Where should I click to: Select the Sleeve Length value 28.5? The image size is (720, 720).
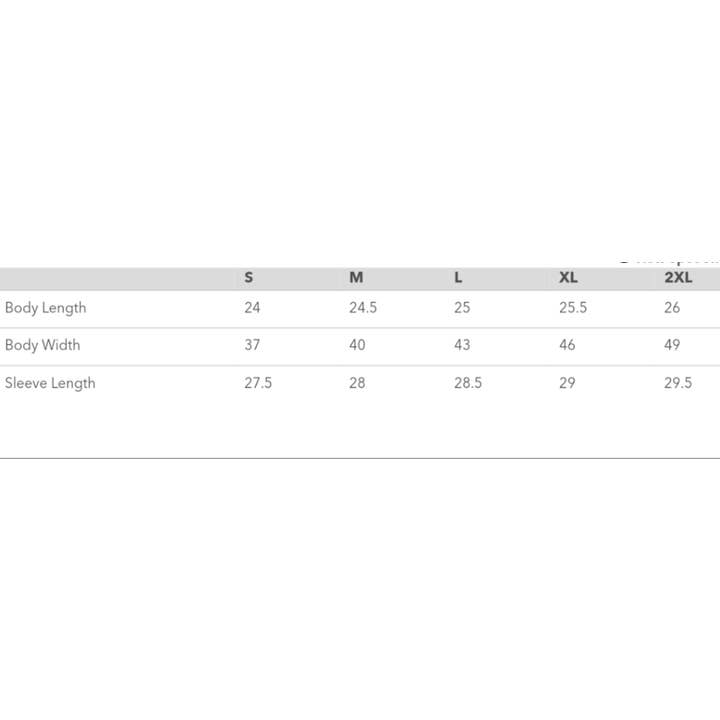click(468, 383)
